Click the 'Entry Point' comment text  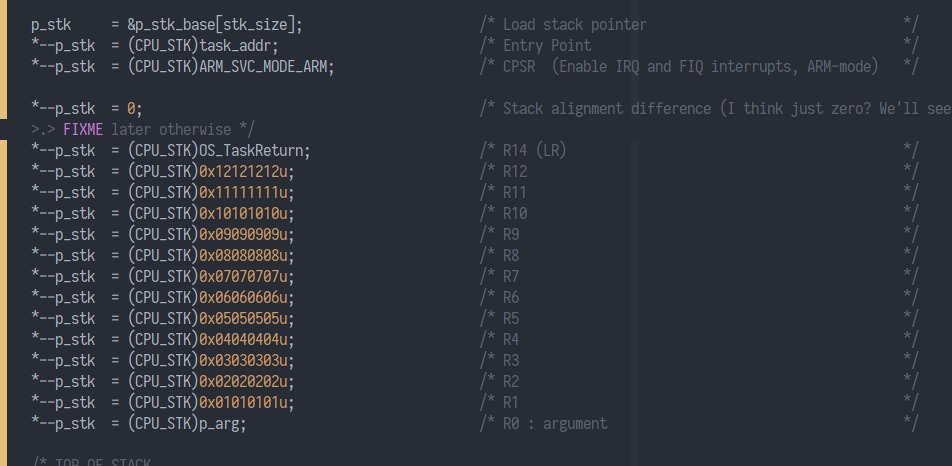[547, 45]
